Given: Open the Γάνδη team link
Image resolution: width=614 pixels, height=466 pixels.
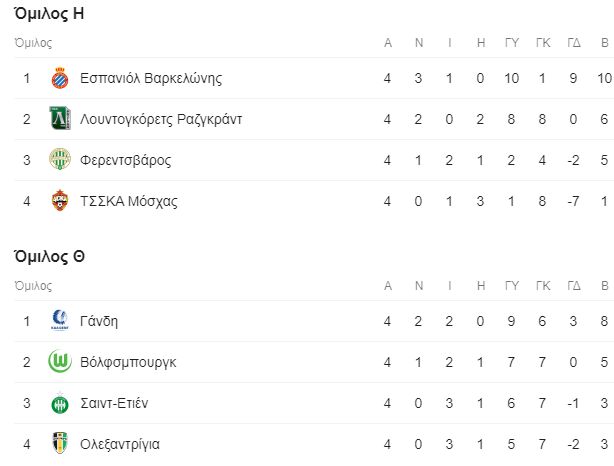Looking at the screenshot, I should point(99,321).
